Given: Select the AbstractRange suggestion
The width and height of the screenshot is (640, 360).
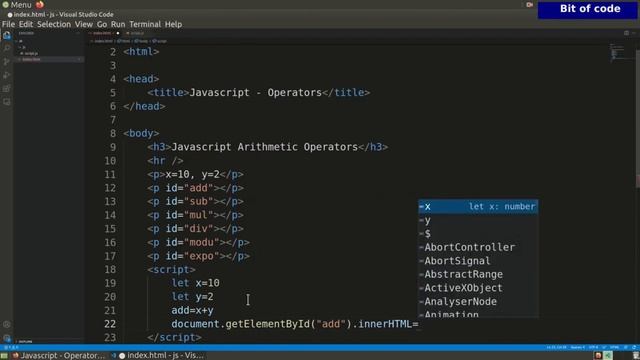Looking at the screenshot, I should click(x=478, y=274).
